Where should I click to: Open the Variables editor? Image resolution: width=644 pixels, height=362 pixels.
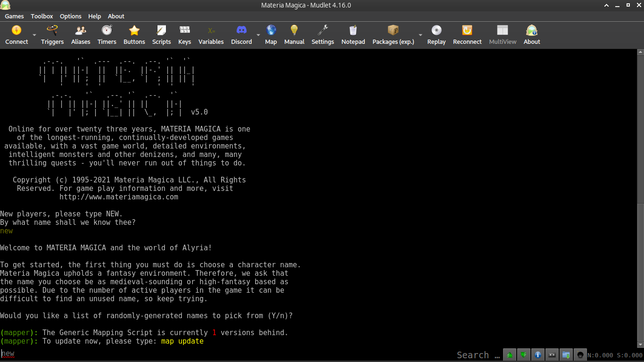[211, 35]
